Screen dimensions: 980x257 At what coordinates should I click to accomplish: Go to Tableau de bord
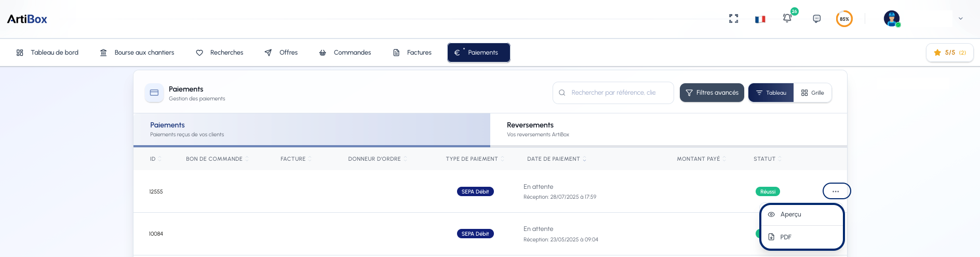pos(47,53)
